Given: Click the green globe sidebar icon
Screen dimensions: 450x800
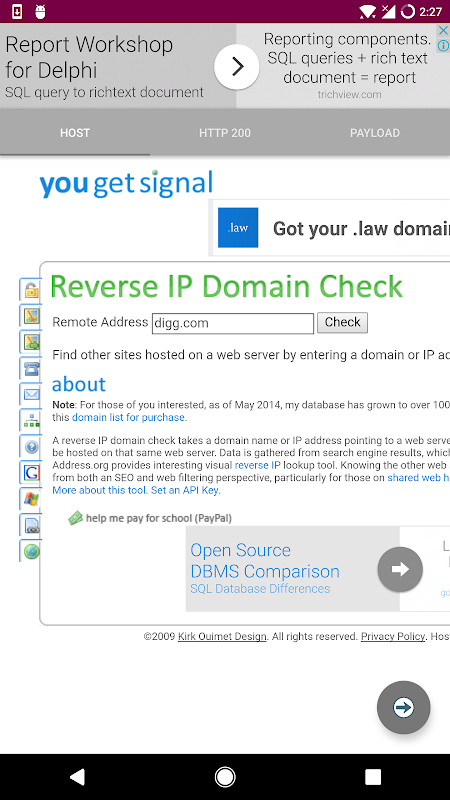Looking at the screenshot, I should click(x=31, y=552).
